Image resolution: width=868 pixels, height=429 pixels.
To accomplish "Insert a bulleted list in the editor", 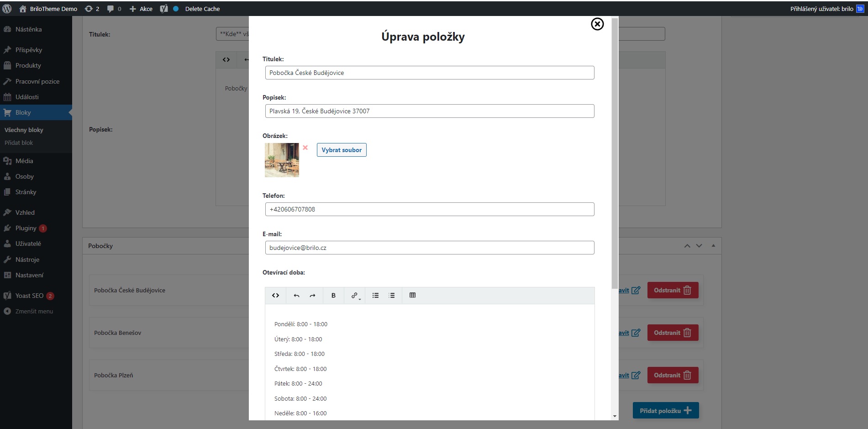I will point(375,296).
